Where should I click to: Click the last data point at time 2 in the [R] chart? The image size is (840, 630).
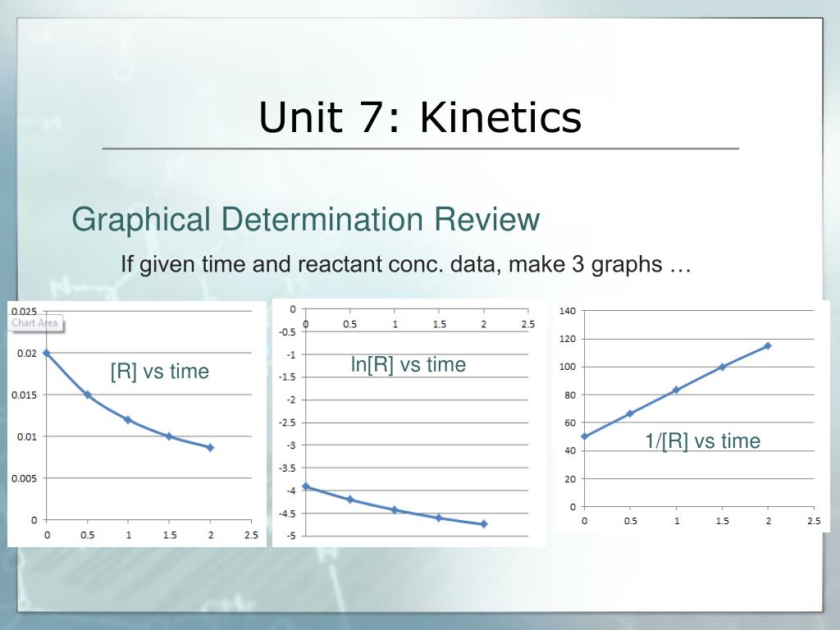[211, 447]
